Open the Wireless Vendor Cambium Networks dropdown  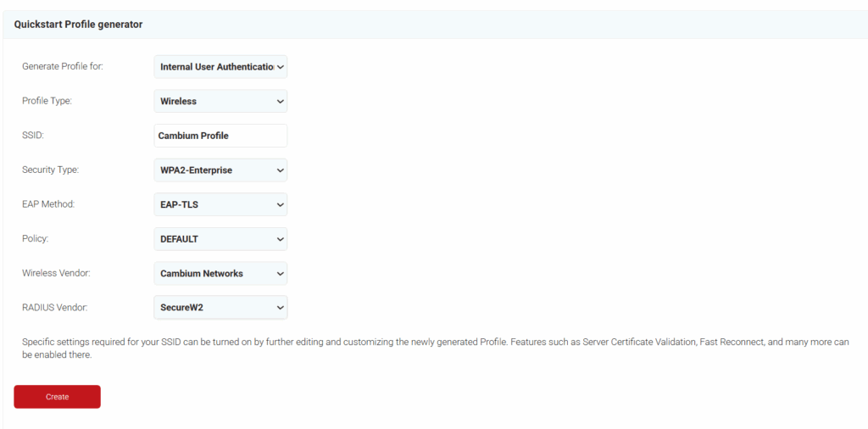tap(220, 274)
